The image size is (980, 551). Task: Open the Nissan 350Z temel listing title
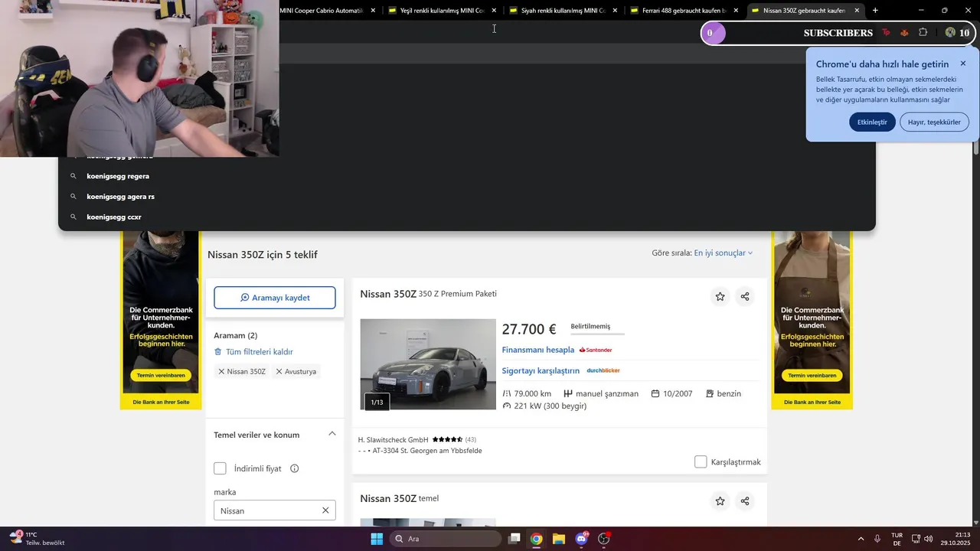click(400, 498)
